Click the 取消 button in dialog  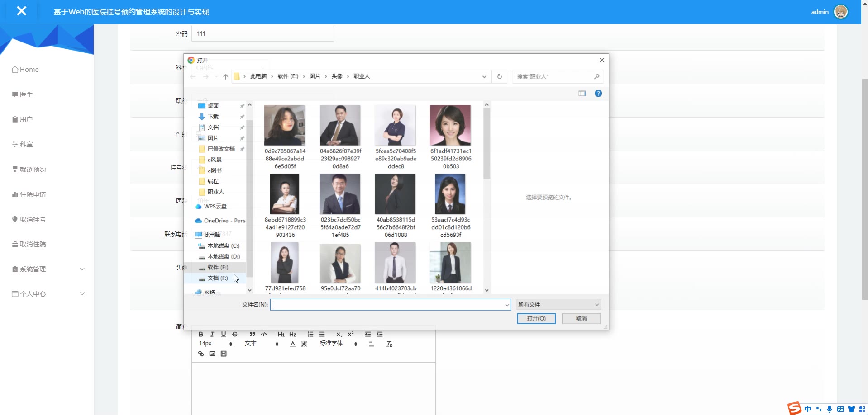pos(581,318)
